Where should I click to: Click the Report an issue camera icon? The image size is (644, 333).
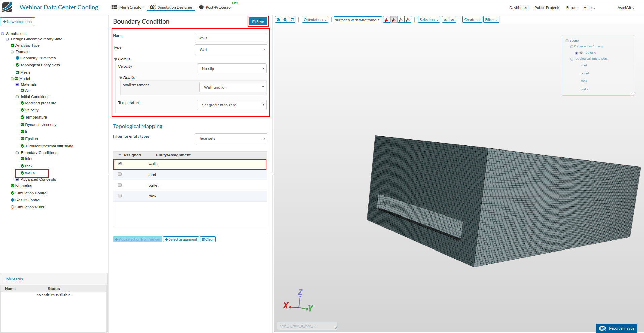point(603,328)
